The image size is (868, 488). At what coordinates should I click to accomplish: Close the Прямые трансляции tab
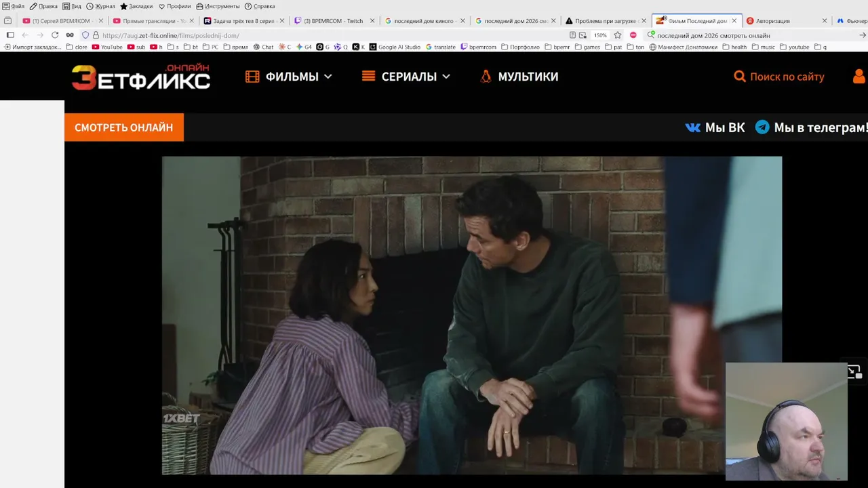(191, 21)
